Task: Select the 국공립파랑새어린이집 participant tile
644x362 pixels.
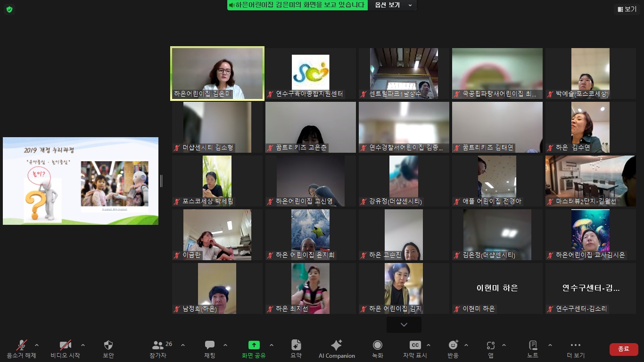Action: (x=497, y=74)
